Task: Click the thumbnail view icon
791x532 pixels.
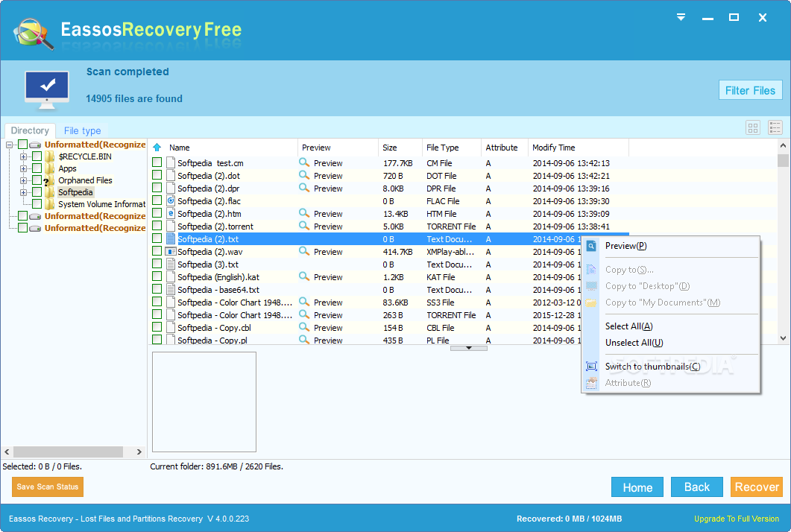Action: 753,127
